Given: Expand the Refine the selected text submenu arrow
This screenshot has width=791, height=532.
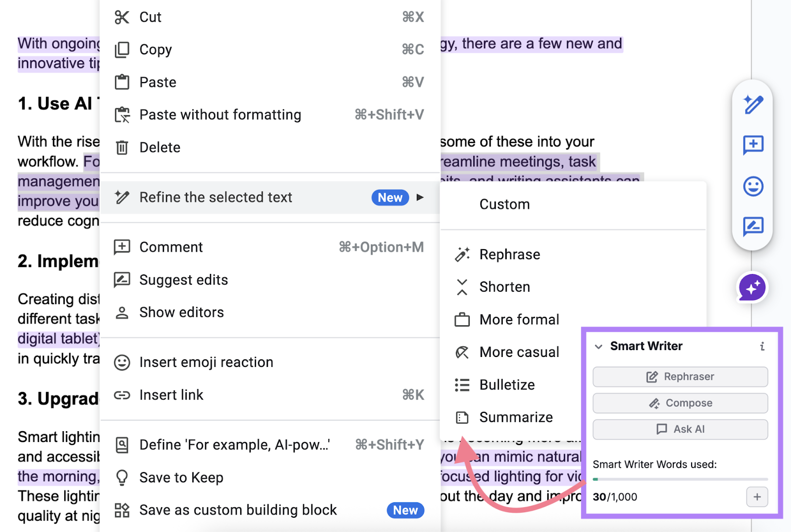Looking at the screenshot, I should pyautogui.click(x=420, y=197).
